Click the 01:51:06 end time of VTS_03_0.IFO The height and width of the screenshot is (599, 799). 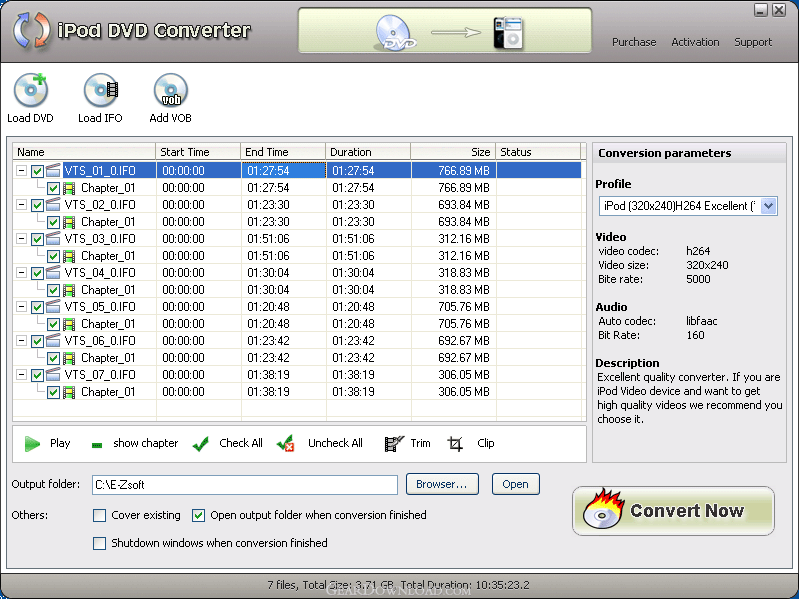[268, 239]
